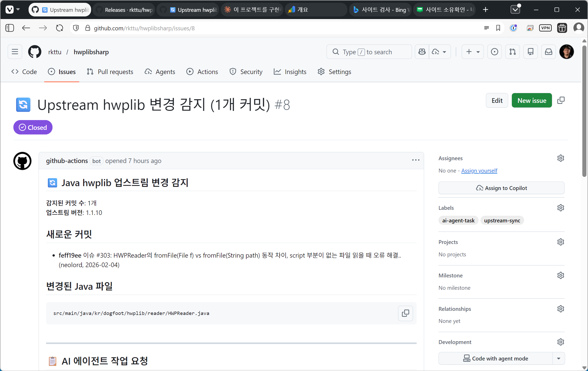Open the notifications inbox icon
Screen dimensions: 588x371
click(548, 52)
